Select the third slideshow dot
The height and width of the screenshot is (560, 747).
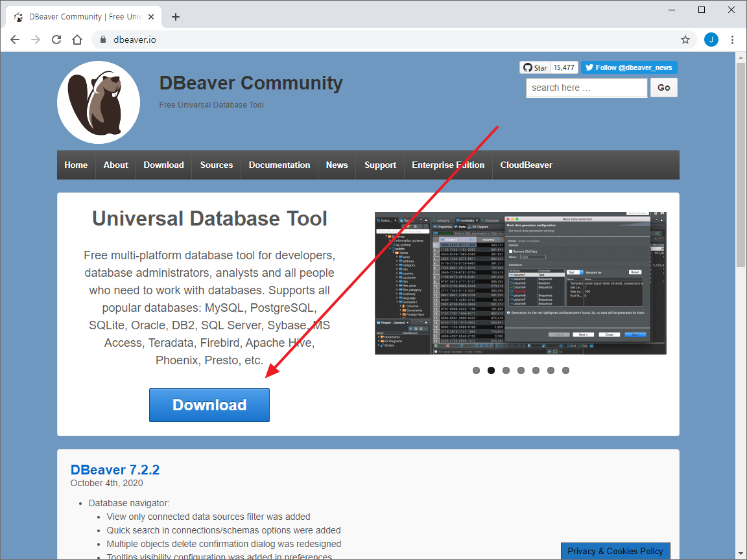506,371
